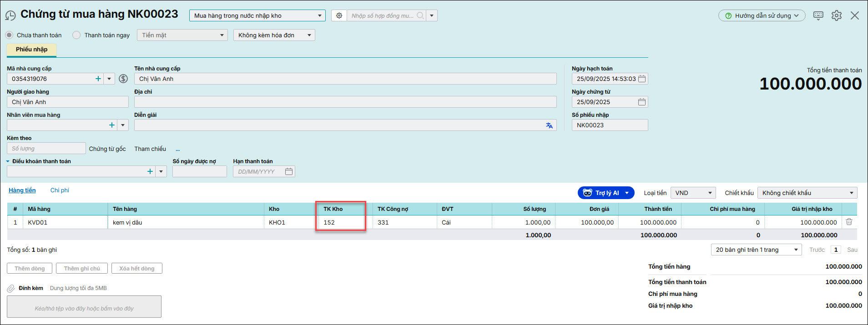Delete row 1 with trash icon
Viewport: 868px width, 325px height.
[x=849, y=222]
